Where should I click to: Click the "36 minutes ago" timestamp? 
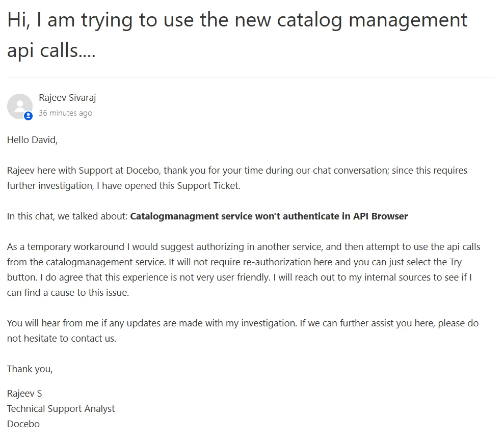click(65, 113)
